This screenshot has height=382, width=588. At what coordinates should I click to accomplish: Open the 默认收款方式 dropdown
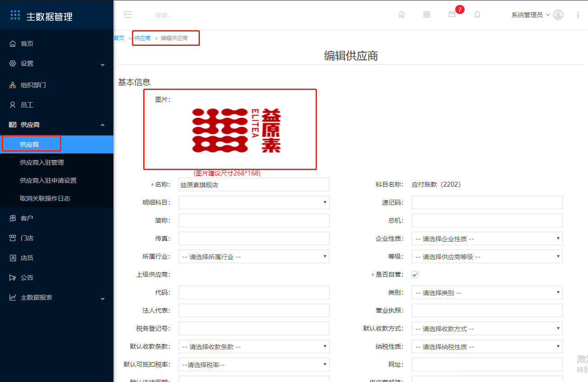(x=487, y=328)
